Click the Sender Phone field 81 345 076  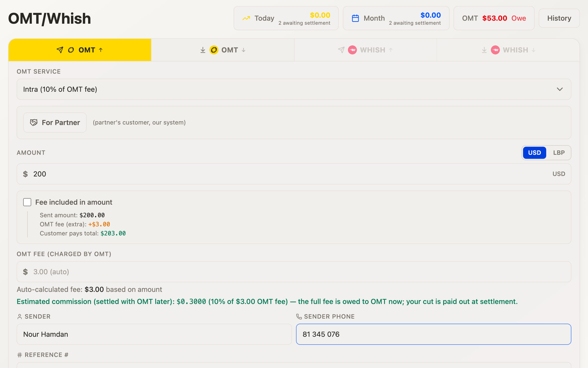(x=434, y=334)
